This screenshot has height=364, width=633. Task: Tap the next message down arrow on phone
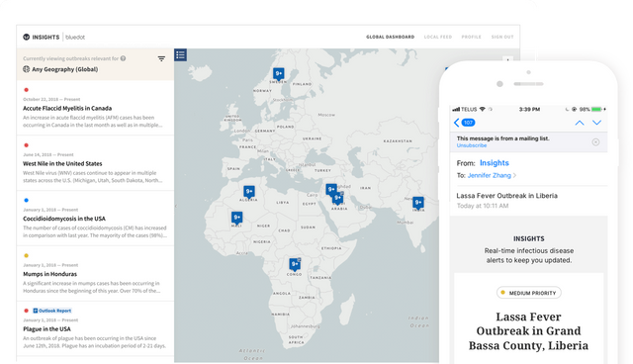coord(596,123)
